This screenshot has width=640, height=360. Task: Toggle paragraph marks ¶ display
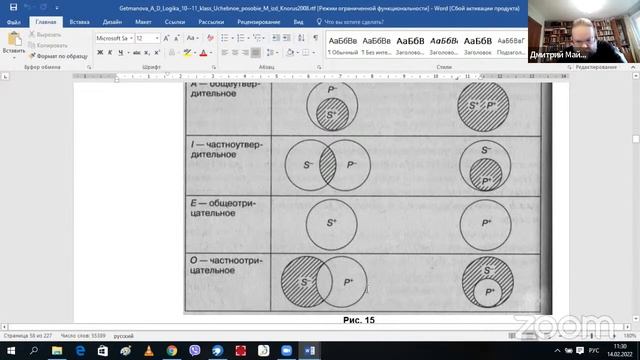tap(316, 38)
